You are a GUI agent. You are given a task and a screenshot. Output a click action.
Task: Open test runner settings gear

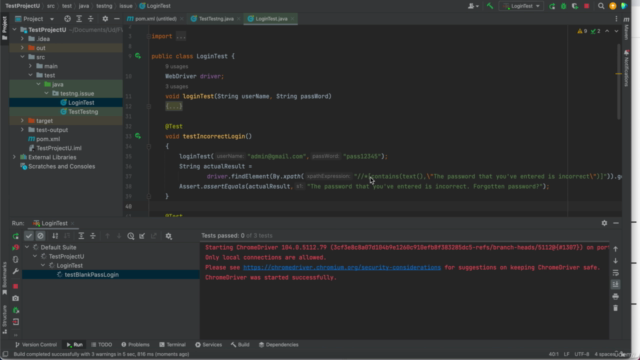coord(169,236)
